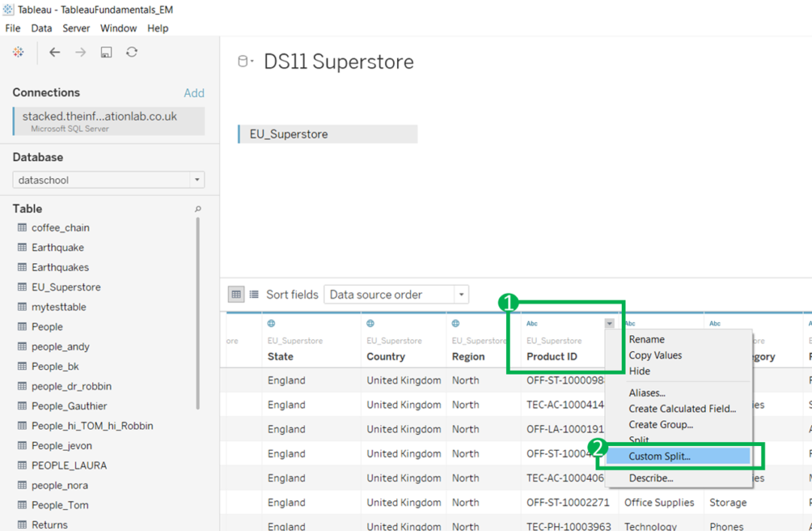
Task: Select the Earthquakes table in the list
Action: coord(60,267)
